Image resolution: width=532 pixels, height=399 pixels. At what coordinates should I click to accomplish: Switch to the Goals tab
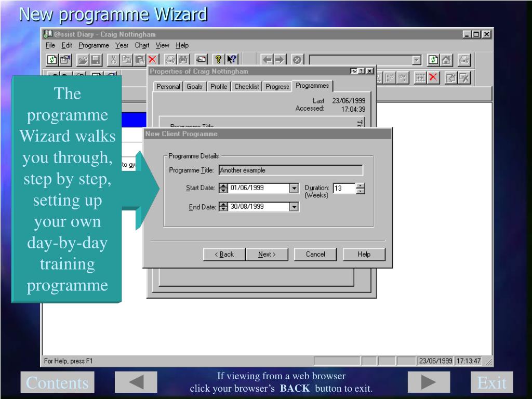click(194, 87)
